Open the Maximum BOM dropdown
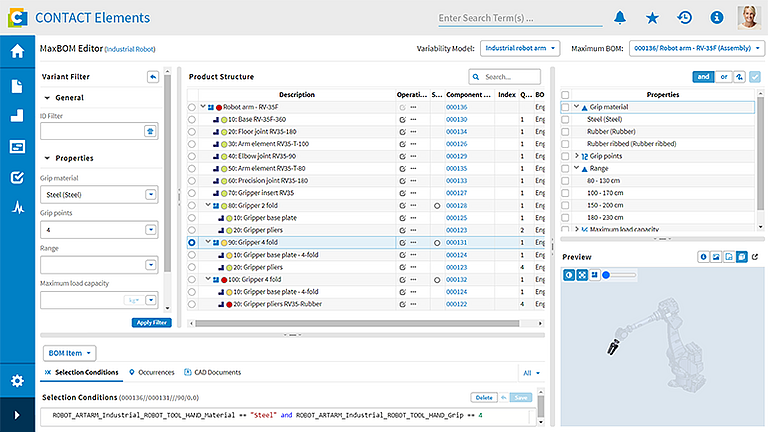Screen dimensions: 768x432 pyautogui.click(x=696, y=48)
